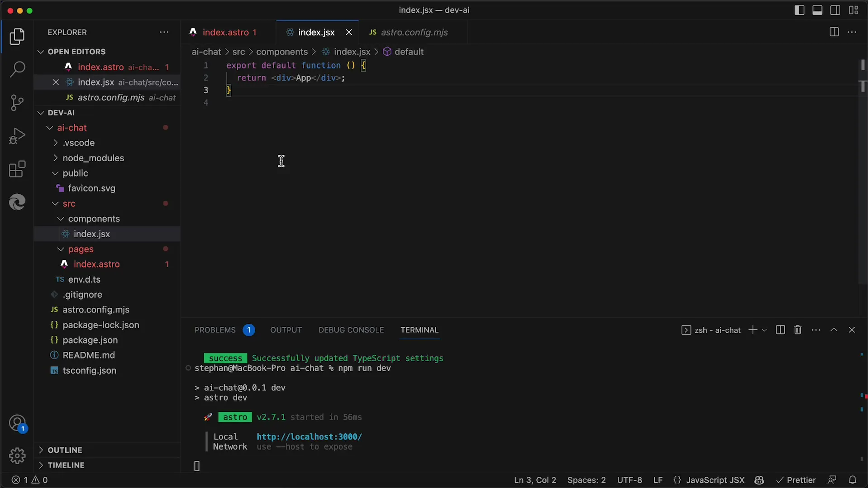Collapse the ai-chat folder
868x488 pixels.
pos(72,128)
